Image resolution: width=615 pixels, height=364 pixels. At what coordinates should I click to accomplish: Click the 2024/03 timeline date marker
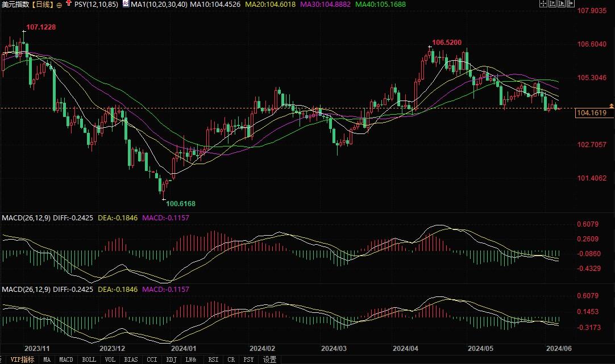[x=334, y=348]
